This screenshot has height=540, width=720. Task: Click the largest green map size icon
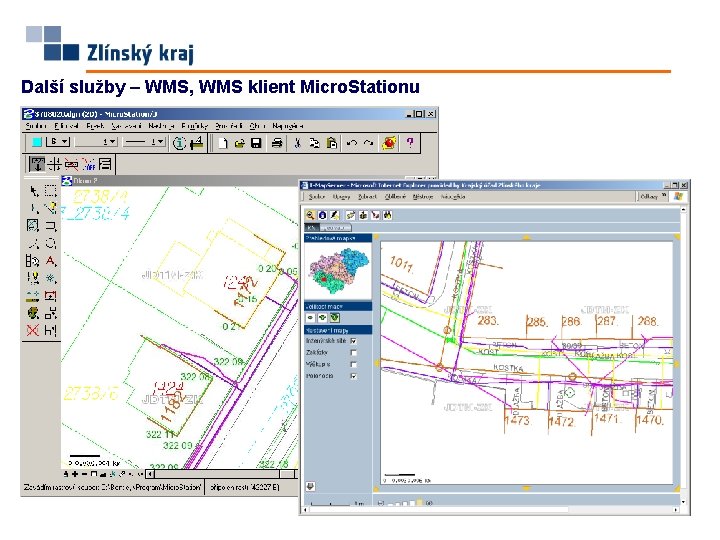coord(335,317)
